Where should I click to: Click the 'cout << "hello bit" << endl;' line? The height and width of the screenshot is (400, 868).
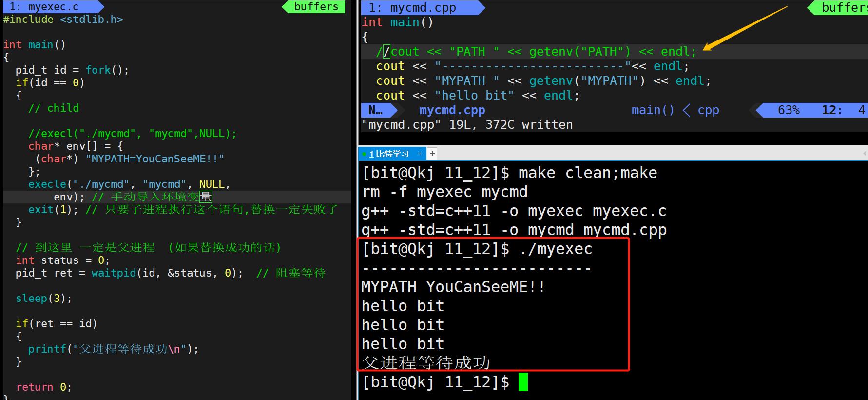[x=478, y=96]
